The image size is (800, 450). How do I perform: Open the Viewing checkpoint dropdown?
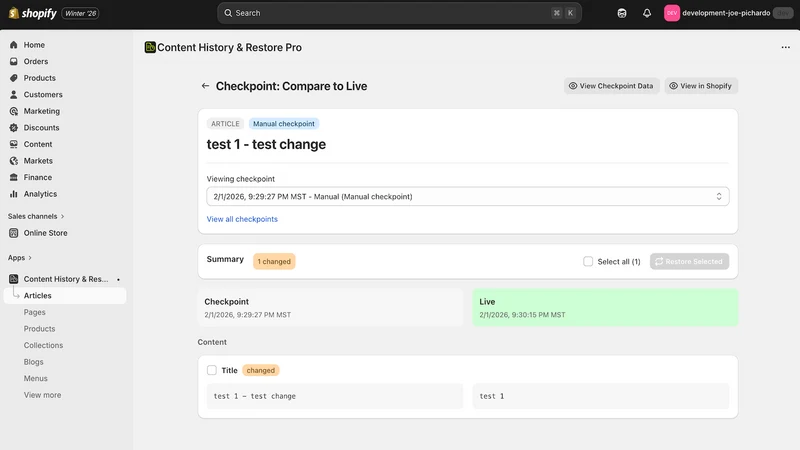[467, 196]
